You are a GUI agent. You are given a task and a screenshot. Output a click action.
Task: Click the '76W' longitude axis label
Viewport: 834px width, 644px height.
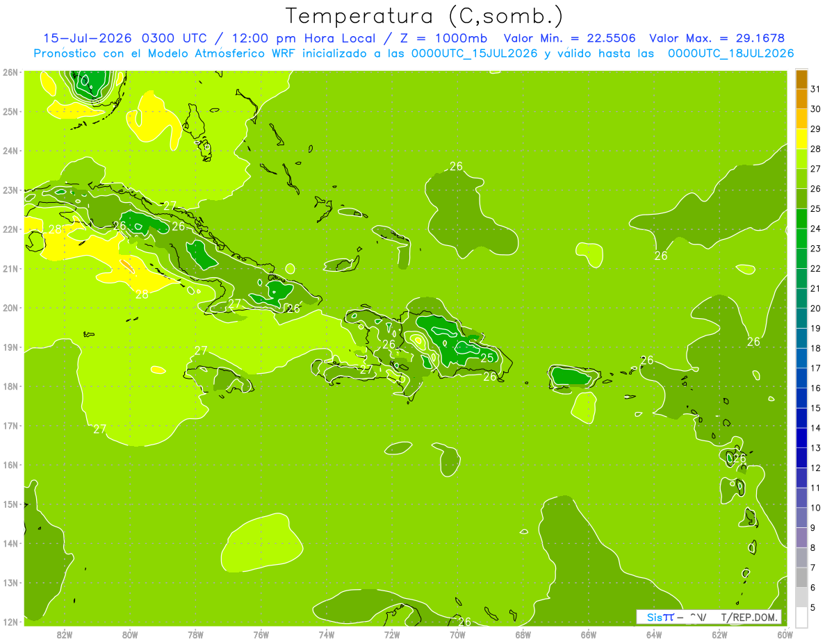click(x=261, y=634)
